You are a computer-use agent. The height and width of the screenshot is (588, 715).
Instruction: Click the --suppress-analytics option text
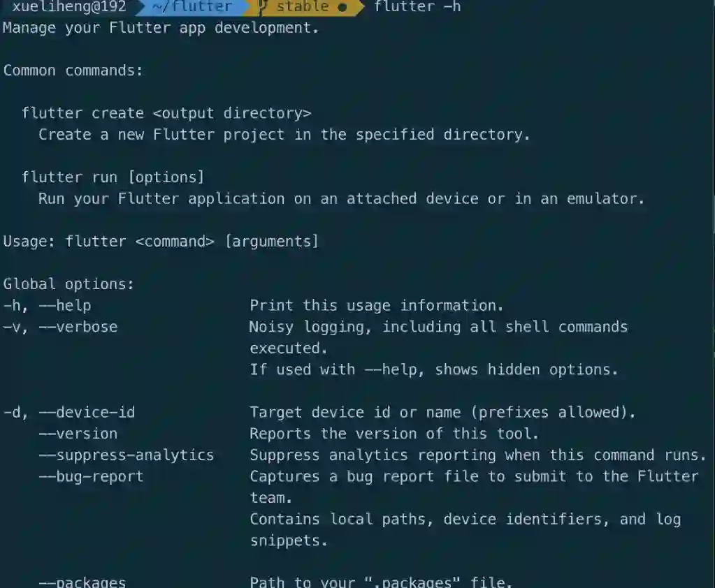point(127,455)
